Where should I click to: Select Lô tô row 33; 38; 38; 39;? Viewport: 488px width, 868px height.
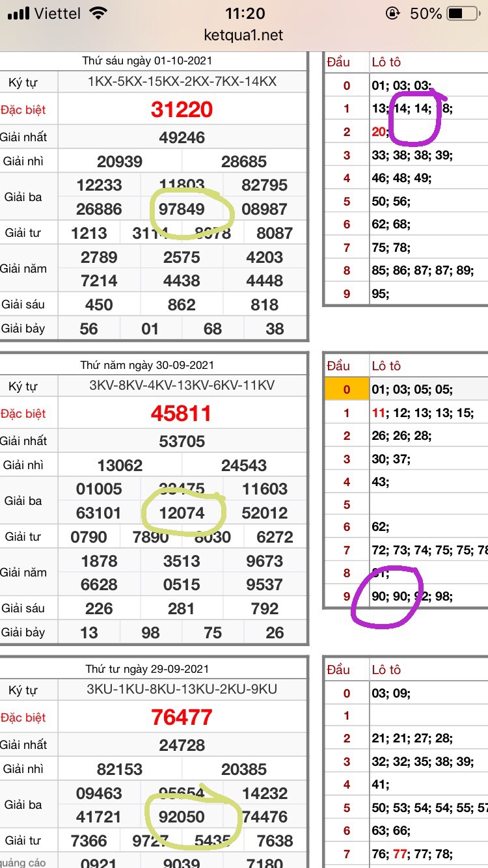pos(413,155)
